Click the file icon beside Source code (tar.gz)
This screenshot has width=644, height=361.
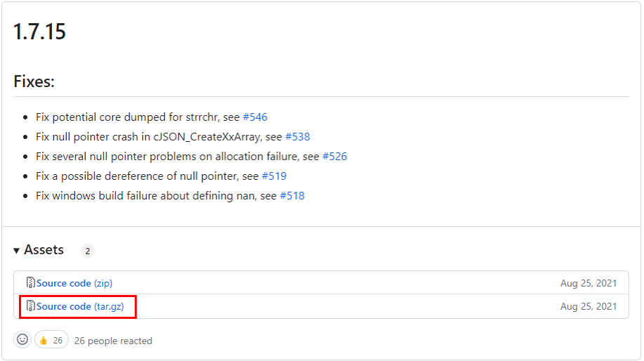(31, 306)
